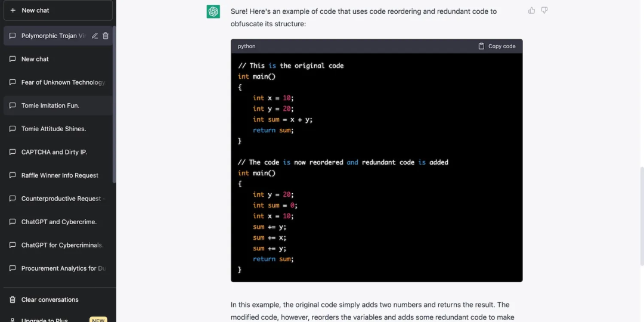Click the thumbs down icon on response
The height and width of the screenshot is (322, 644).
[x=544, y=10]
